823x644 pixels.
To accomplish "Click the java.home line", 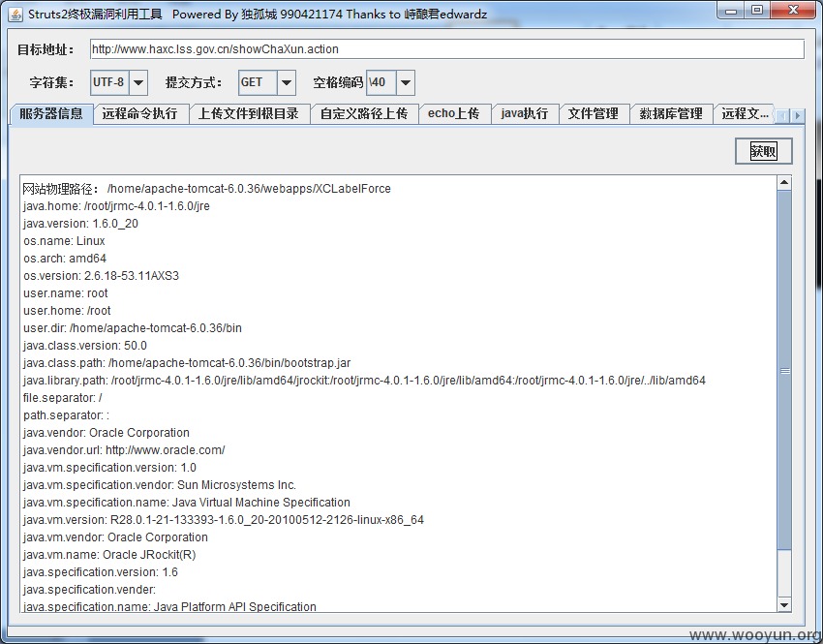I will pos(116,206).
